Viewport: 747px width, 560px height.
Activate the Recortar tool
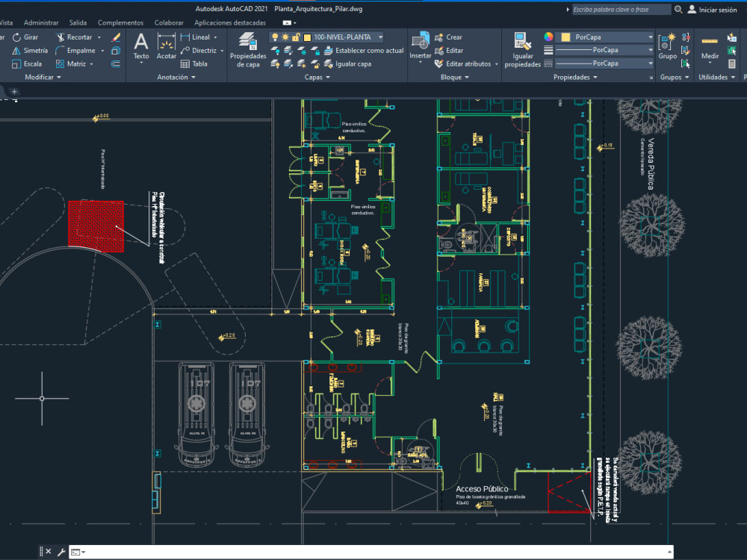[x=78, y=36]
